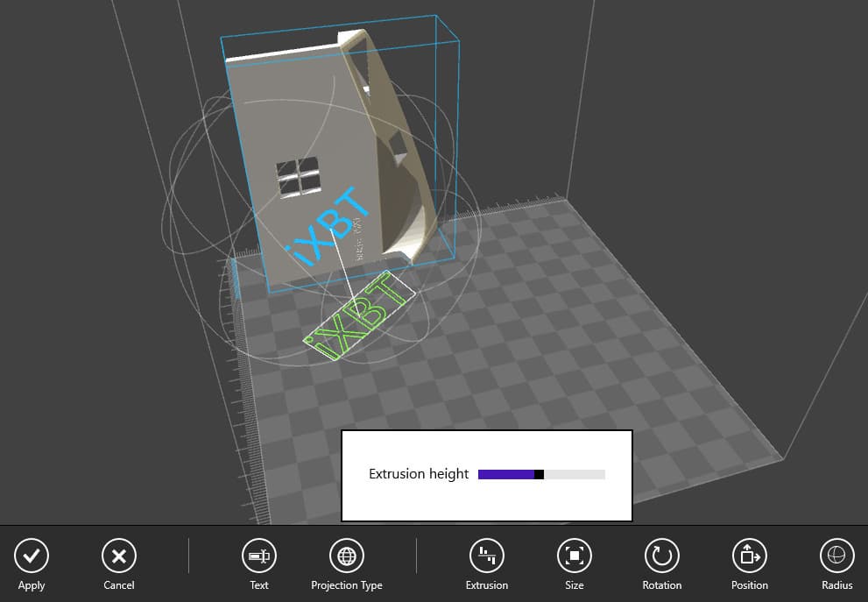This screenshot has width=868, height=602.
Task: Click the blue iXBT text on the model
Action: (328, 227)
